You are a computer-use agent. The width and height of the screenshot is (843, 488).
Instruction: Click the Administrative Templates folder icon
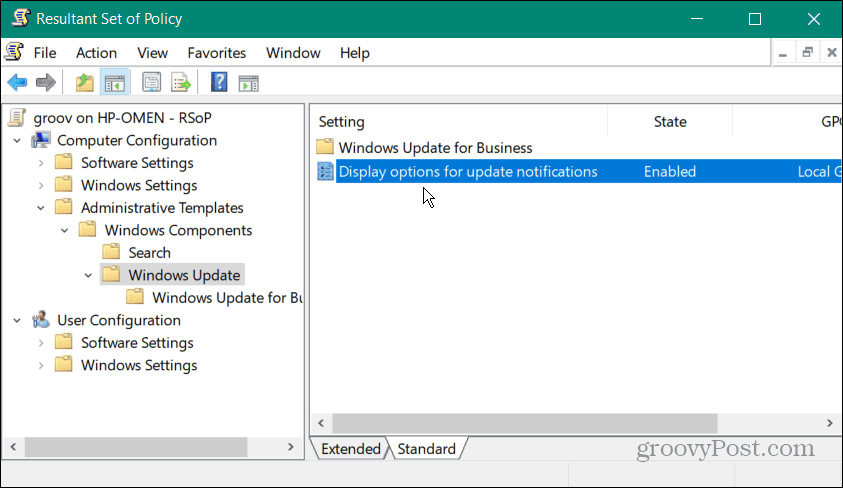tap(64, 206)
